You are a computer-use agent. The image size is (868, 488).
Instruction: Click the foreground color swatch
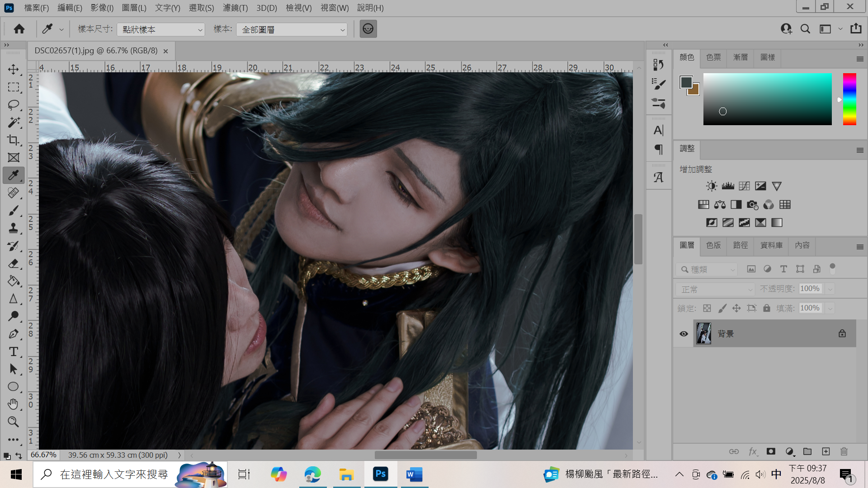click(686, 82)
